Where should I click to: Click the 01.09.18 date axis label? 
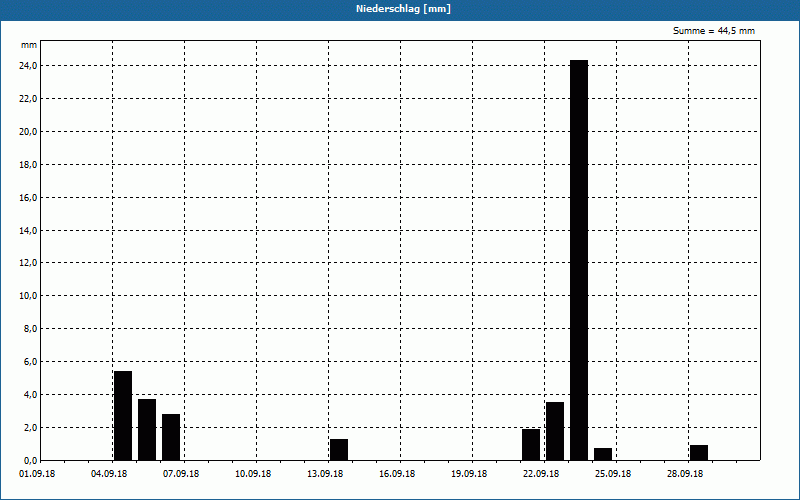pyautogui.click(x=37, y=474)
